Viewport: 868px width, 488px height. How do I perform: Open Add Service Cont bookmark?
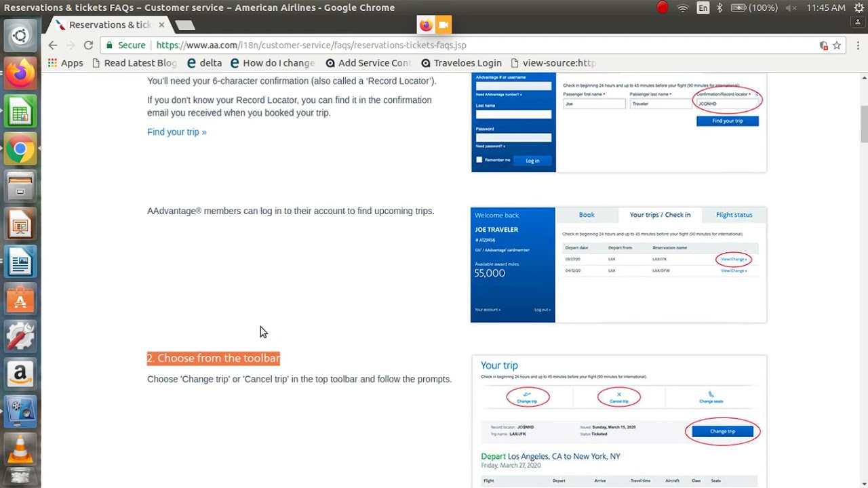click(x=368, y=62)
